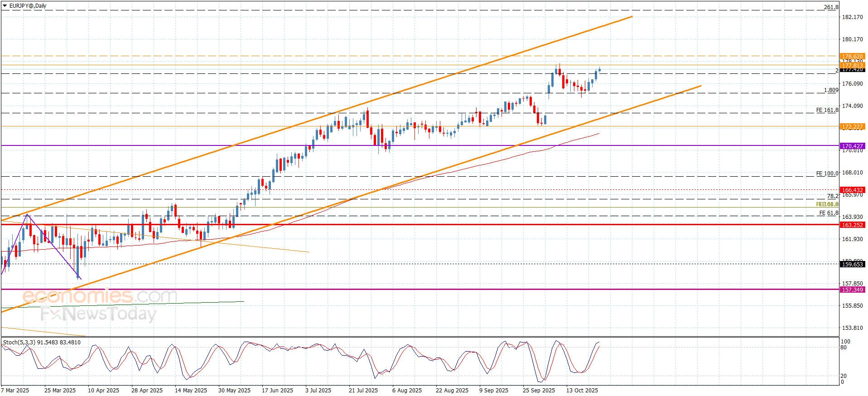Viewport: 868px width, 396px height.
Task: Click the 163.930 price axis label
Action: pos(852,217)
